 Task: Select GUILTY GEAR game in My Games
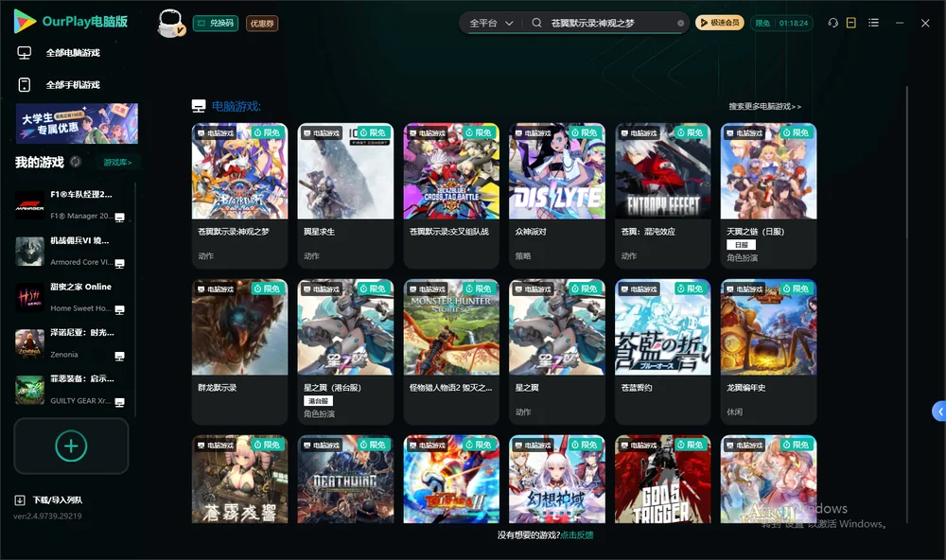tap(70, 390)
